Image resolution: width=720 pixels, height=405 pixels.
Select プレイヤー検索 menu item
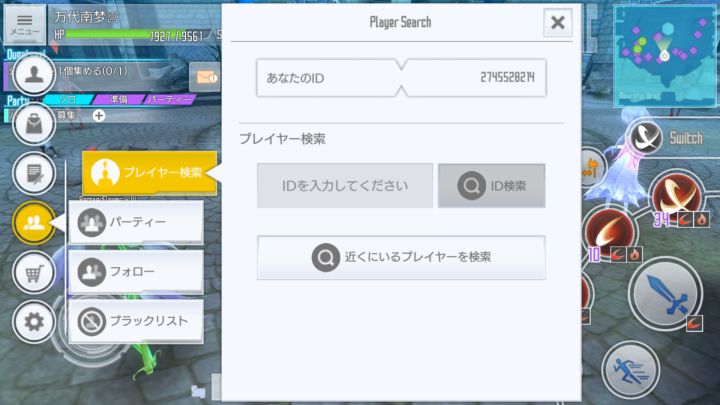[150, 173]
